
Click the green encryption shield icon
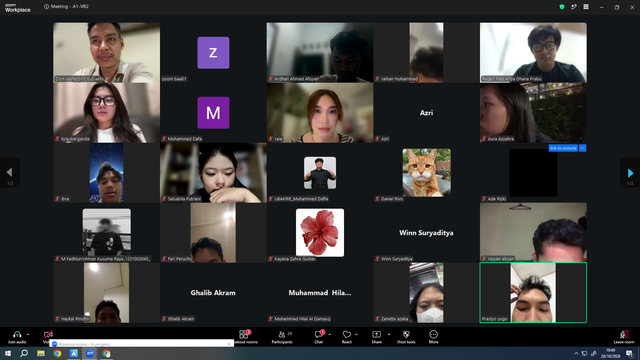tap(562, 7)
